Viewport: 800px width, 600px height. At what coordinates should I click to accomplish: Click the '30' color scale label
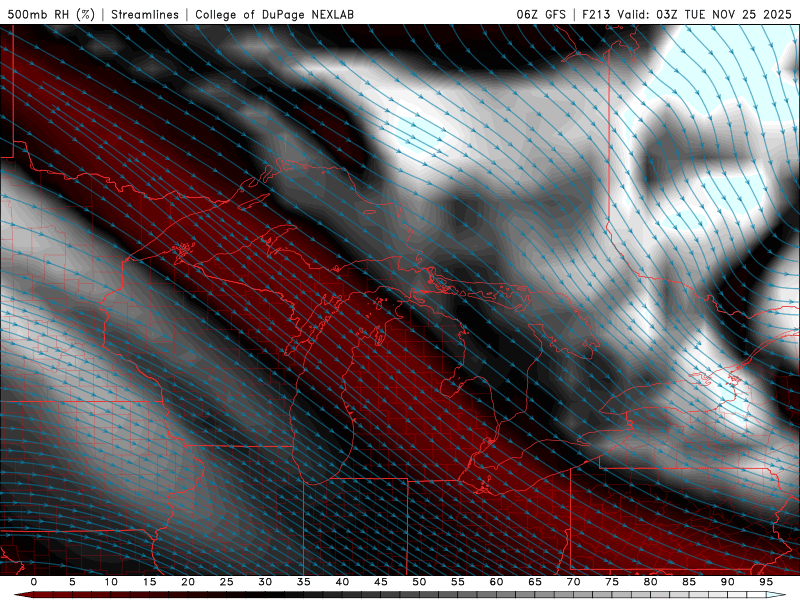pyautogui.click(x=265, y=582)
